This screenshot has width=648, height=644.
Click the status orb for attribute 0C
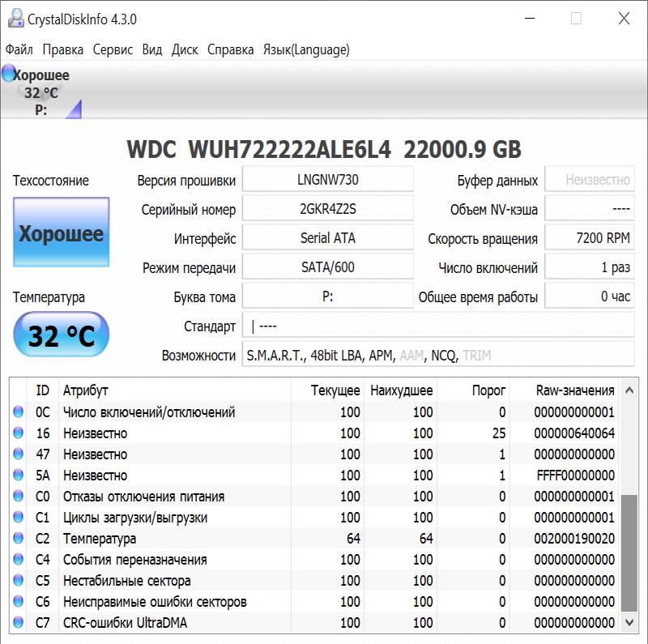point(18,412)
